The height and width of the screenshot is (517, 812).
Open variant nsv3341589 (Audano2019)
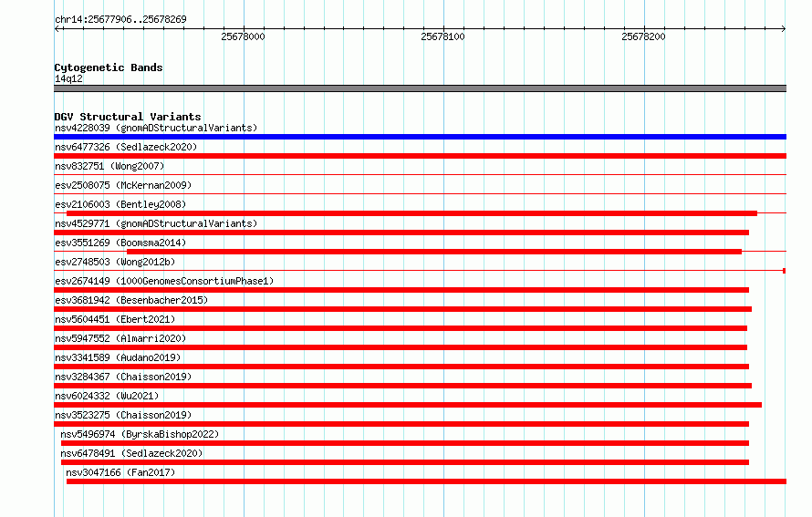(x=118, y=357)
